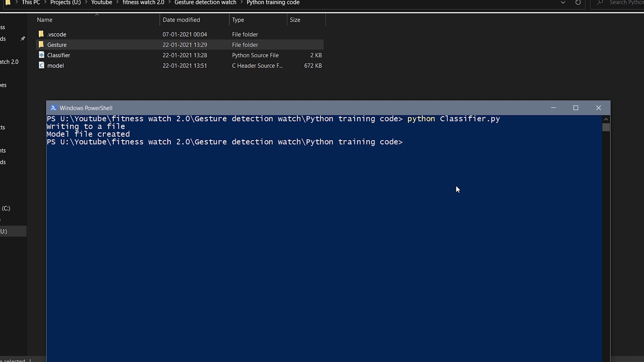This screenshot has height=362, width=644.
Task: Click the Gesture folder icon
Action: 41,44
